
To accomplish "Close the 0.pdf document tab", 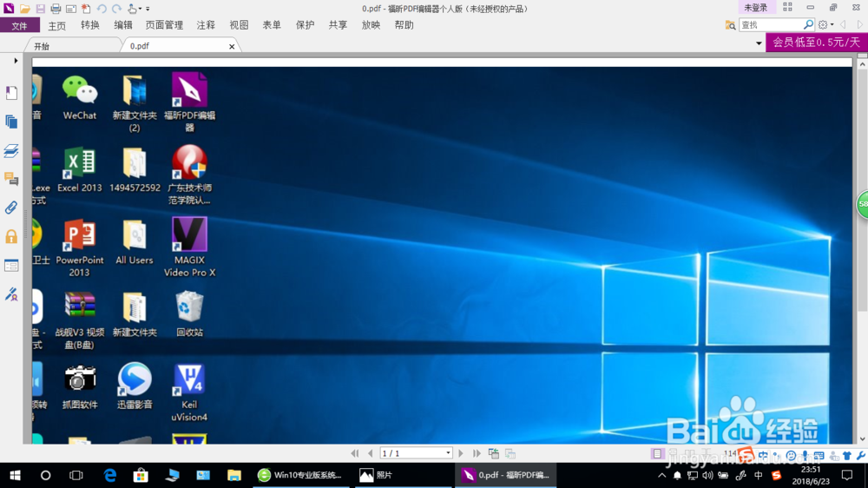I will [232, 47].
